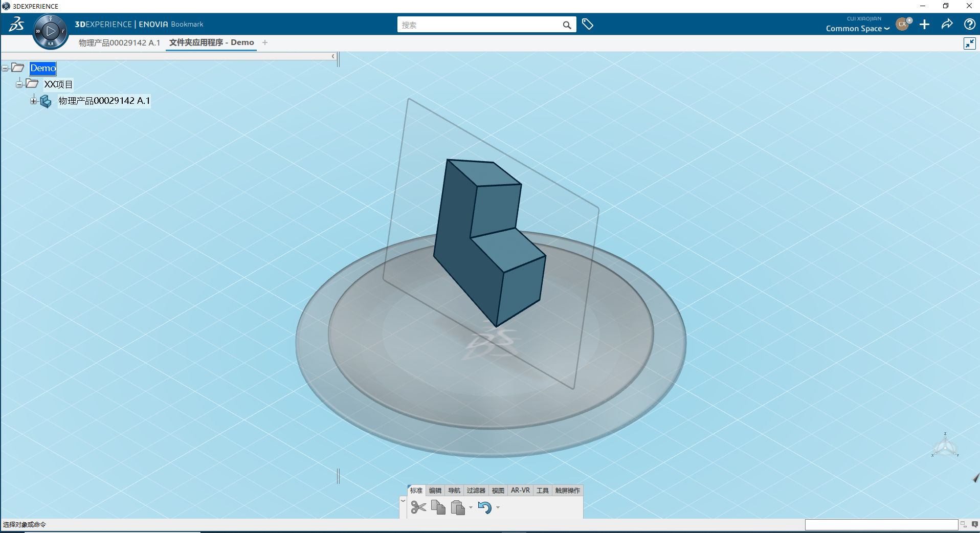Screen dimensions: 980x533
Task: Select the Cut tool in 标准 toolbar
Action: (x=419, y=507)
